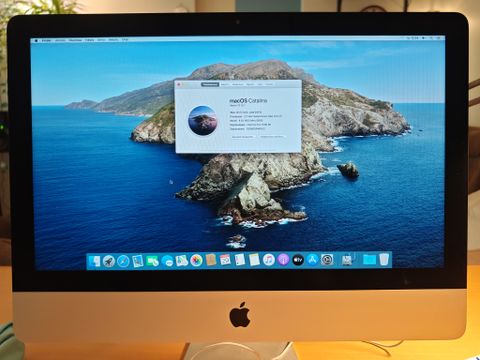Switch to the second tab in About window
480x360 pixels.
click(x=225, y=84)
